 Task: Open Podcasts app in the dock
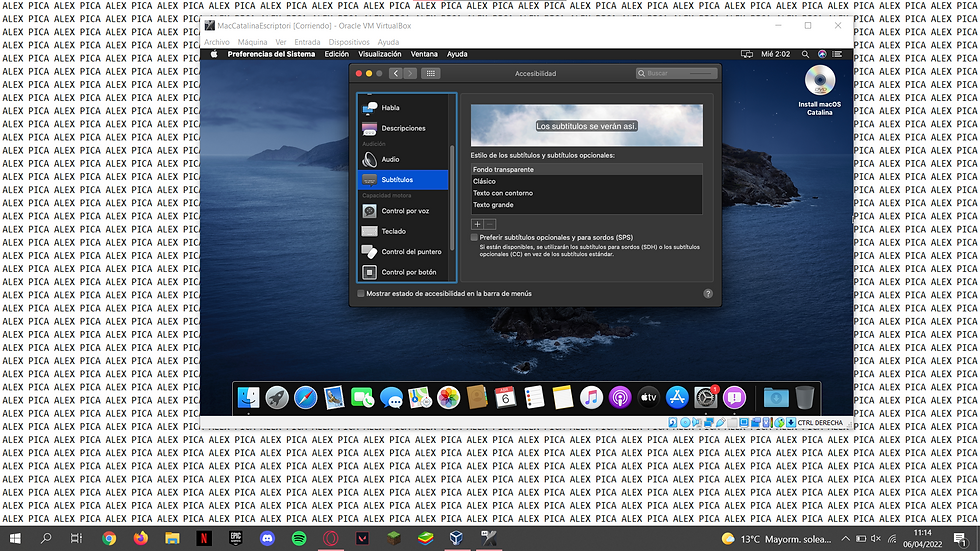pos(620,397)
